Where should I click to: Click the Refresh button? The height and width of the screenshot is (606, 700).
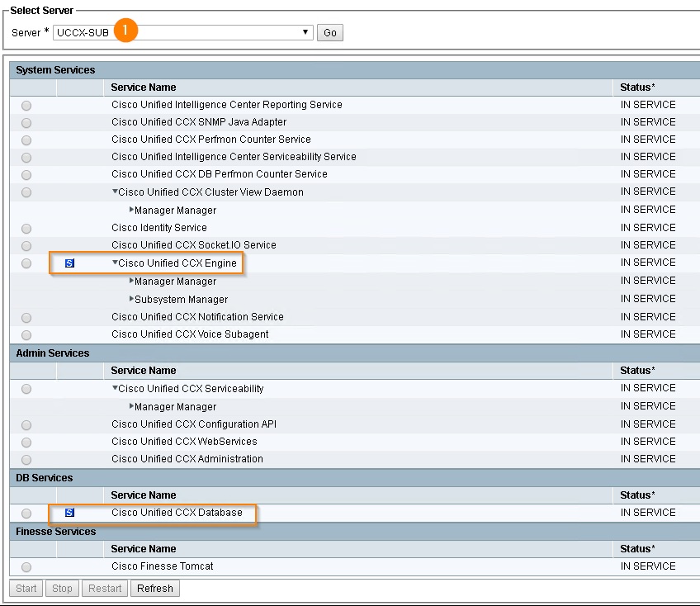[x=155, y=588]
